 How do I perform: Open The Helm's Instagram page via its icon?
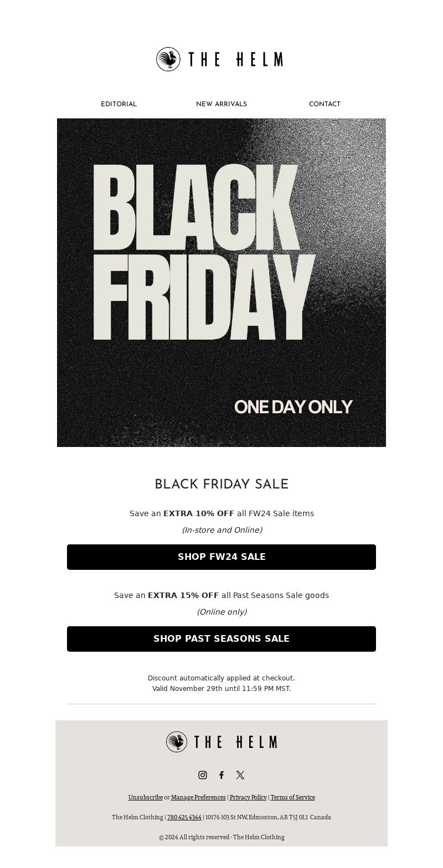(x=203, y=775)
